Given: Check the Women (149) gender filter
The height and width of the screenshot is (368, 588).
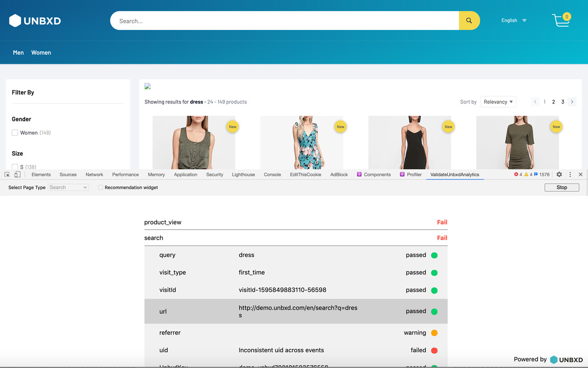Looking at the screenshot, I should coord(15,132).
